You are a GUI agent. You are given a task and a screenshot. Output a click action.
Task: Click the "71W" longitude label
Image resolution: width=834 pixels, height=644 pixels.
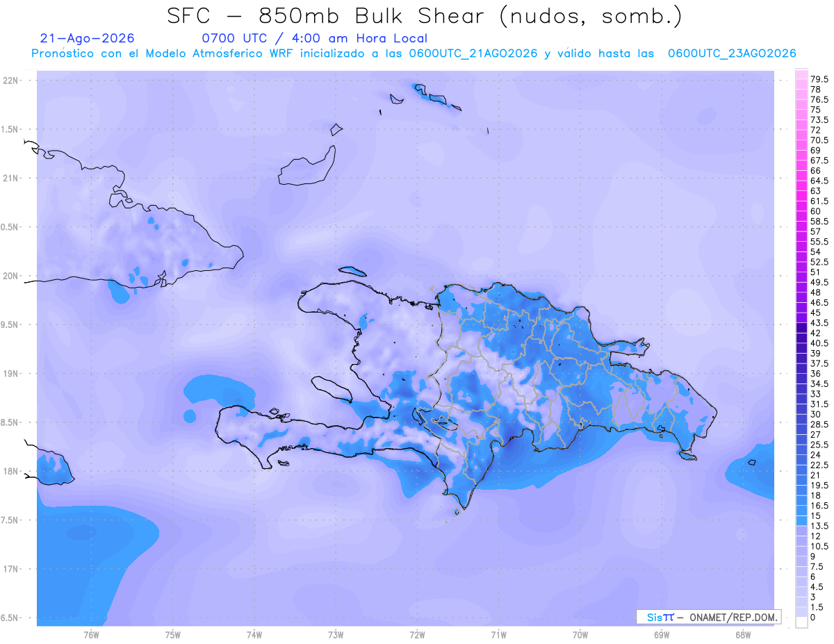pos(498,635)
